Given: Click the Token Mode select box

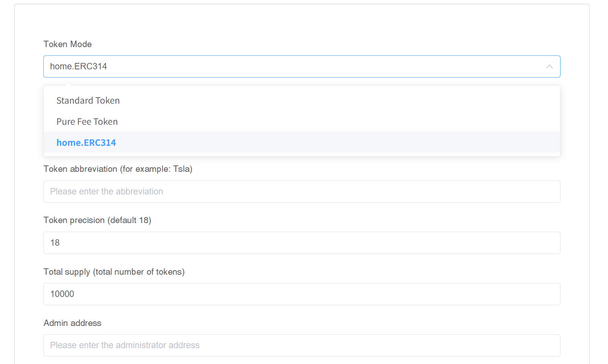Looking at the screenshot, I should [302, 67].
